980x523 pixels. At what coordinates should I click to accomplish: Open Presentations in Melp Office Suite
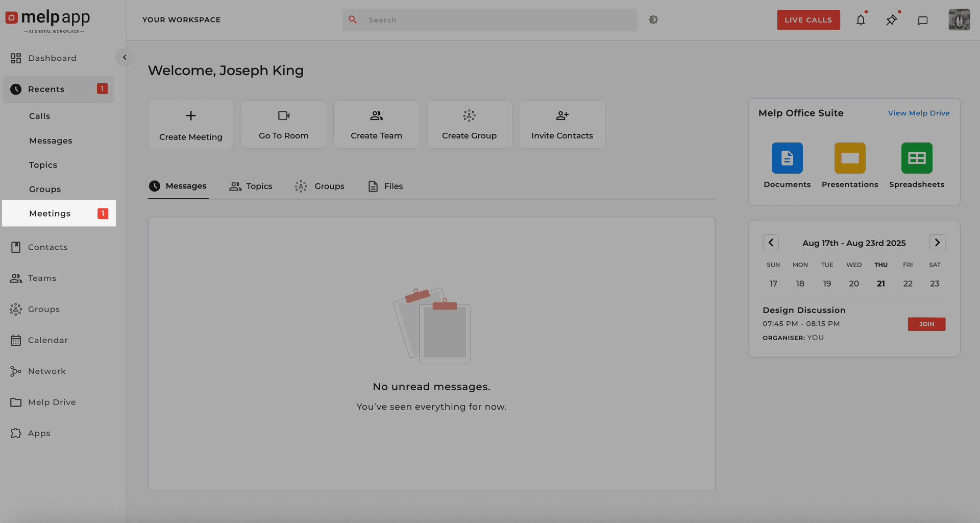[849, 158]
